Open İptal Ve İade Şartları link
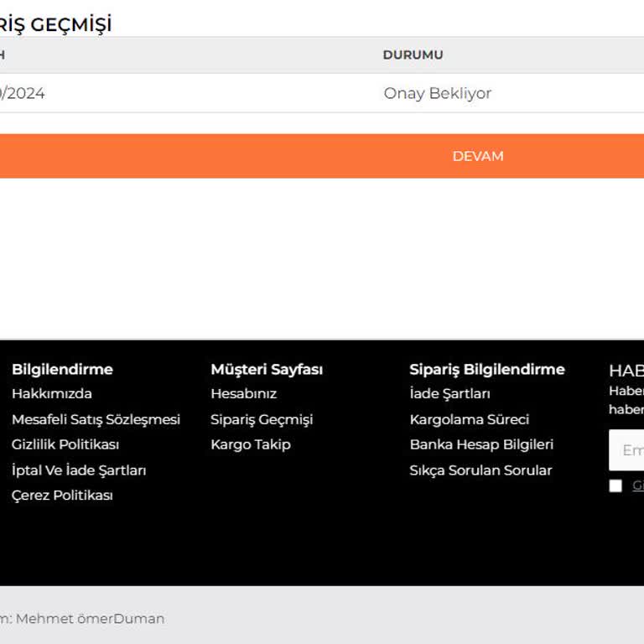The image size is (644, 644). click(x=79, y=470)
